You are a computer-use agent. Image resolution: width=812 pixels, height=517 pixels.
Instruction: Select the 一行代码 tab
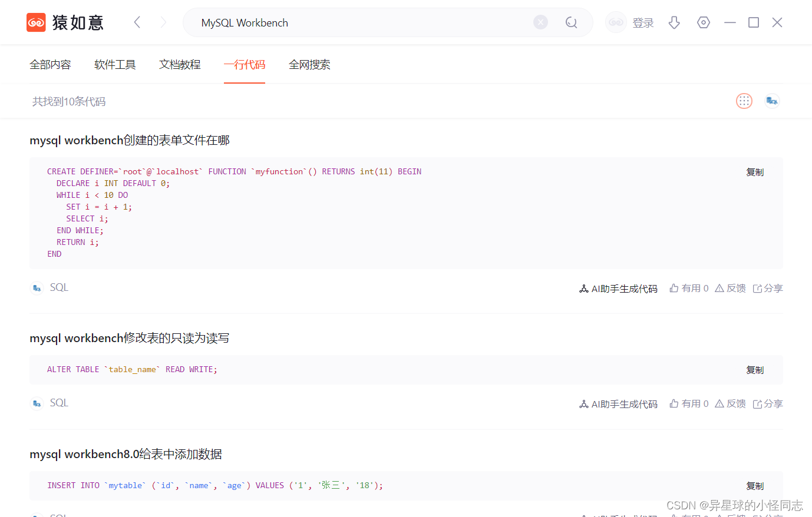(x=245, y=65)
